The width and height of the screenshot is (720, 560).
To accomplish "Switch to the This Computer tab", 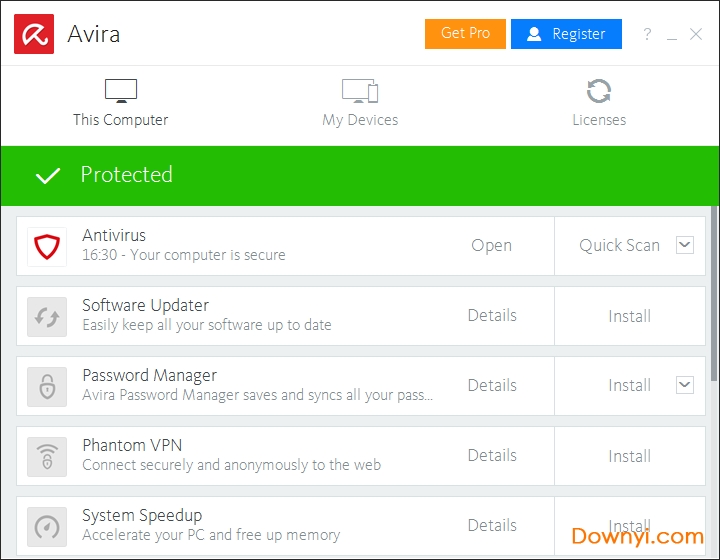I will click(x=120, y=103).
